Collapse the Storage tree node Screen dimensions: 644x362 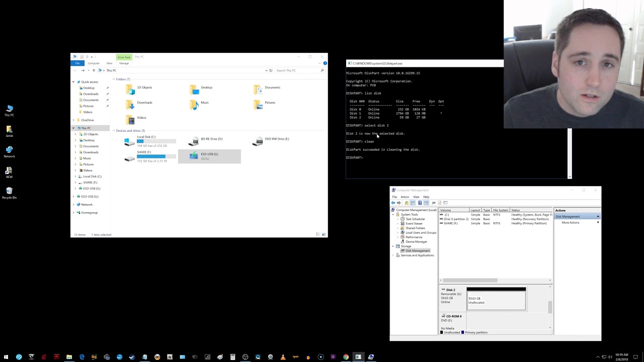393,246
